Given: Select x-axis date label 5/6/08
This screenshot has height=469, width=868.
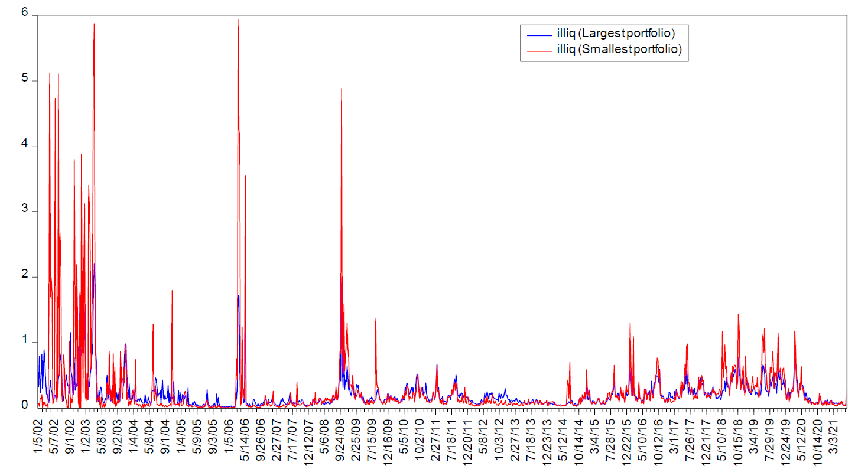Looking at the screenshot, I should (324, 435).
